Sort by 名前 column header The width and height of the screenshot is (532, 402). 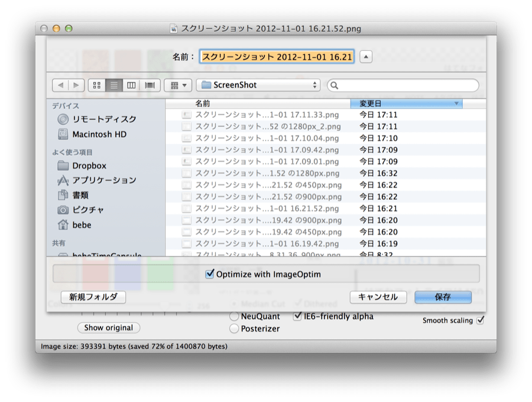(258, 104)
